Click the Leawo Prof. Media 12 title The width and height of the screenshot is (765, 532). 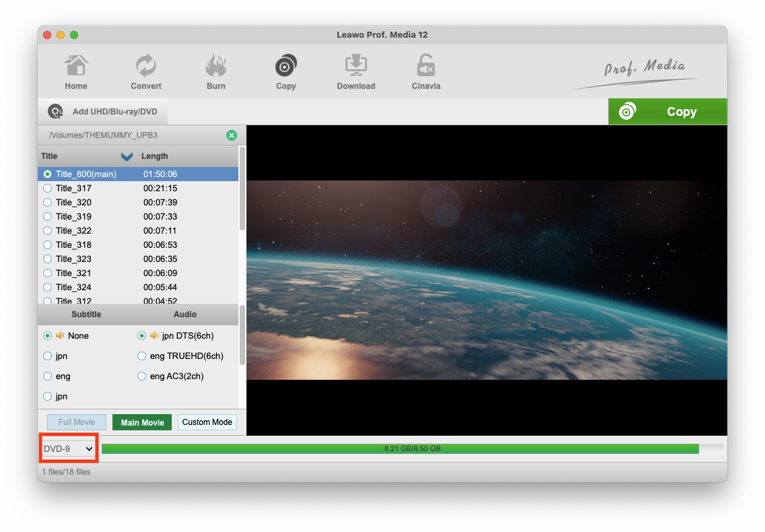(x=382, y=35)
